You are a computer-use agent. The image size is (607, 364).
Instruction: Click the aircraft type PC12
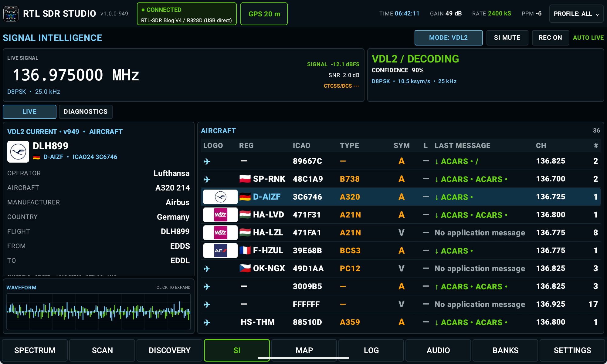click(350, 268)
